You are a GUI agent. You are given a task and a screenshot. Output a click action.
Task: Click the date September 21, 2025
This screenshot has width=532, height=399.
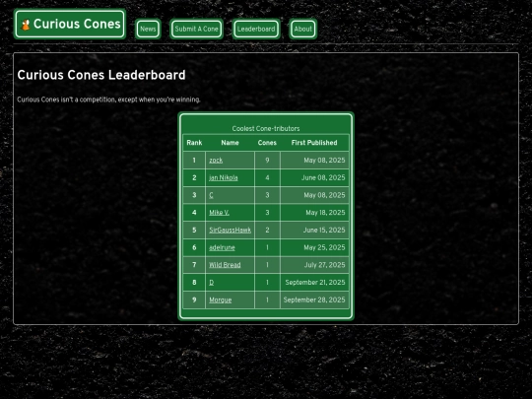point(315,283)
